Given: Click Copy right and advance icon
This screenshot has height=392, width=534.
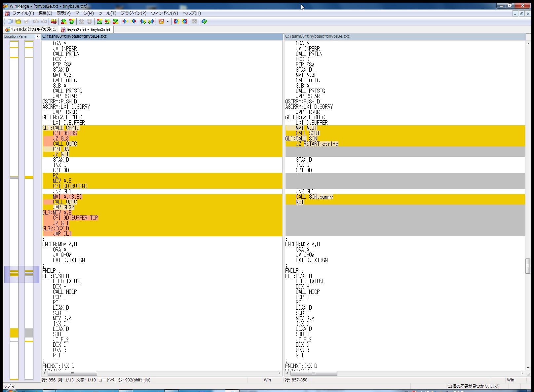Looking at the screenshot, I should 143,21.
